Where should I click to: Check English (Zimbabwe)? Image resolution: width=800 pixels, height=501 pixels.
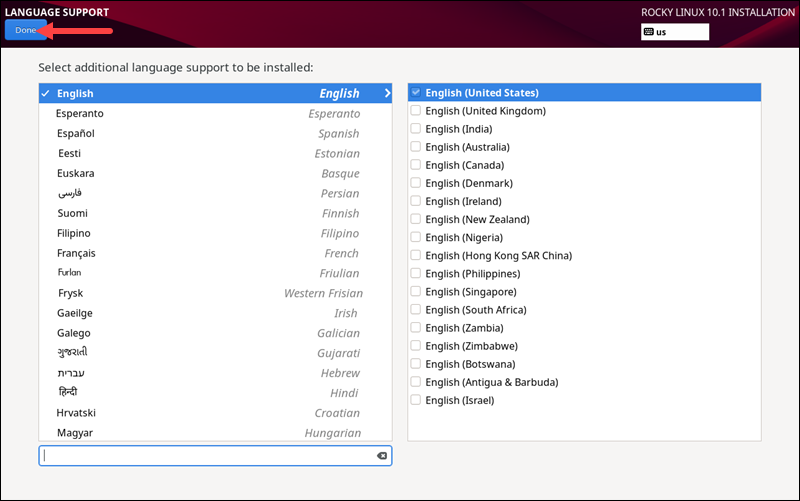point(416,346)
